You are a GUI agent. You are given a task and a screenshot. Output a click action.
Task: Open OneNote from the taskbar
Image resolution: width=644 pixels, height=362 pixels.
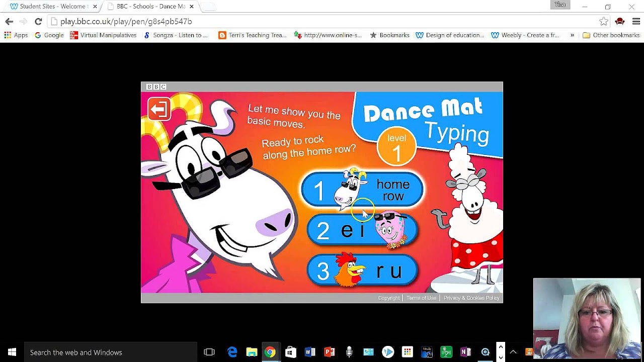click(x=465, y=351)
